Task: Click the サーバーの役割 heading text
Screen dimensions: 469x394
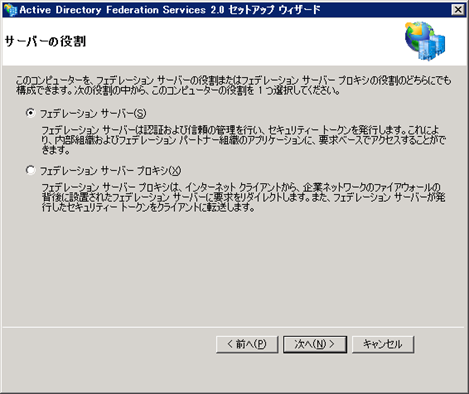Action: point(46,42)
